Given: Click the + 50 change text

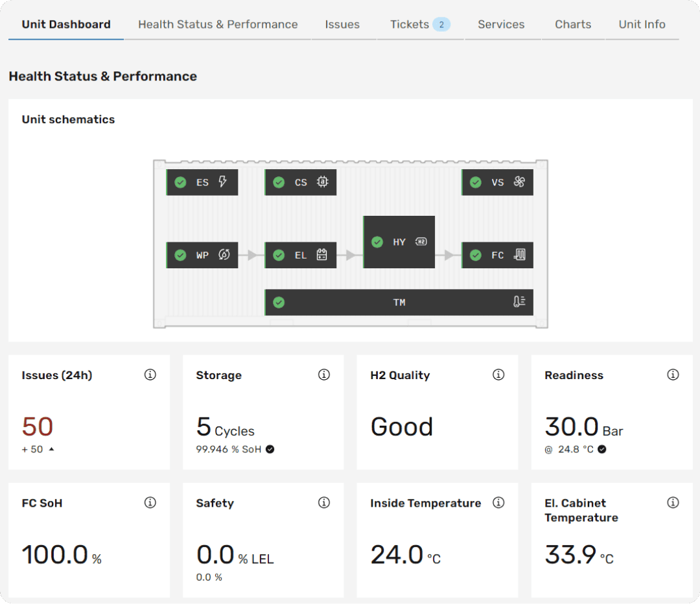Looking at the screenshot, I should pos(32,449).
